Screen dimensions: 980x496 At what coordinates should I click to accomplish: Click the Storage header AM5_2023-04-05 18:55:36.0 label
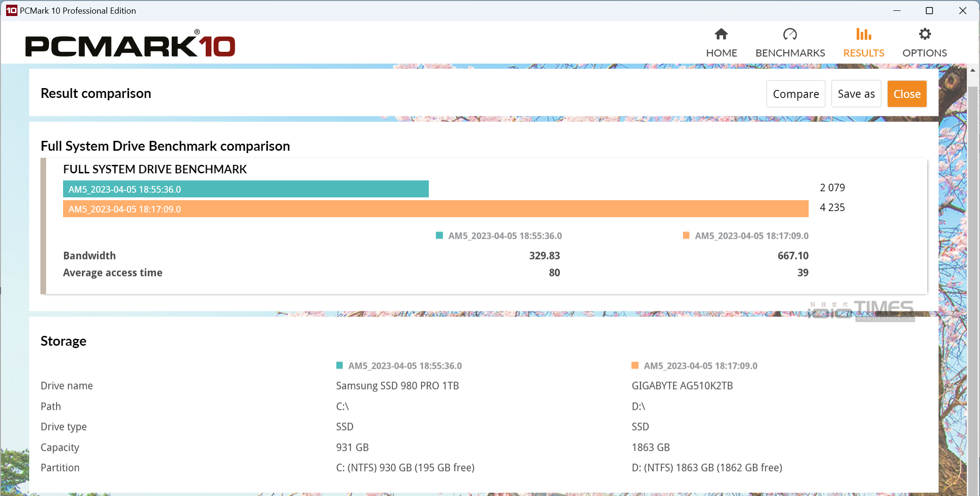click(x=405, y=366)
